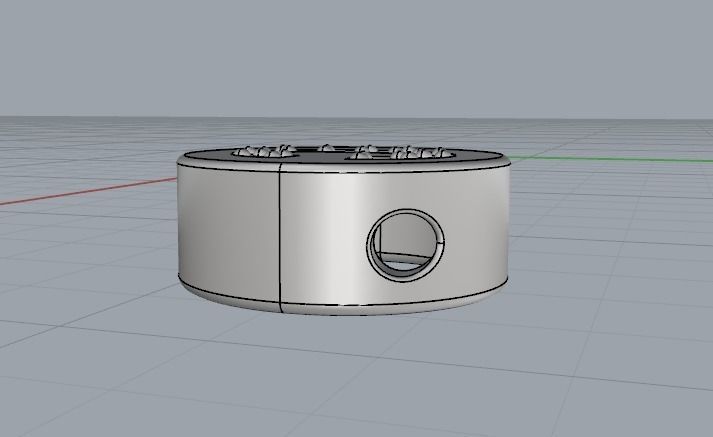Select the embossed pattern on the top face
713x437 pixels.
(343, 152)
